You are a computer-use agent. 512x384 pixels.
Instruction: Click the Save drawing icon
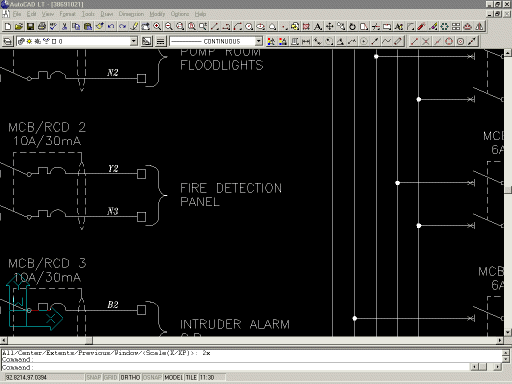coord(30,26)
